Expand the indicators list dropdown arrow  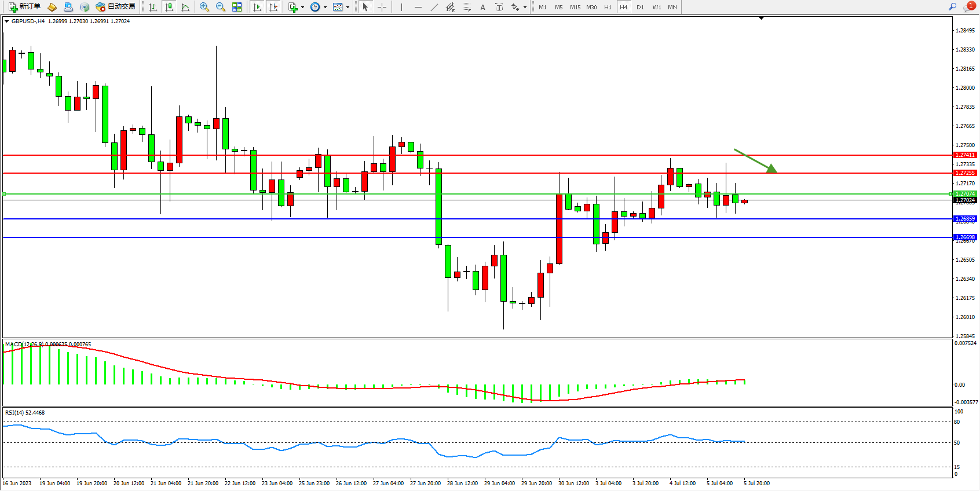click(302, 8)
